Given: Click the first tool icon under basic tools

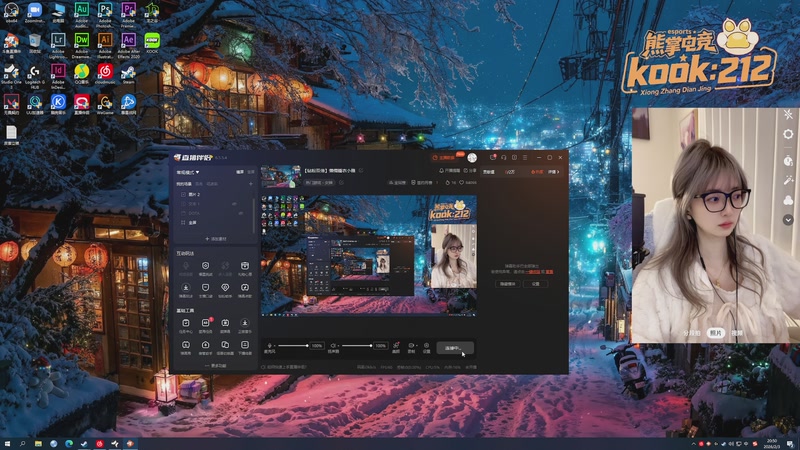Looking at the screenshot, I should (x=186, y=323).
